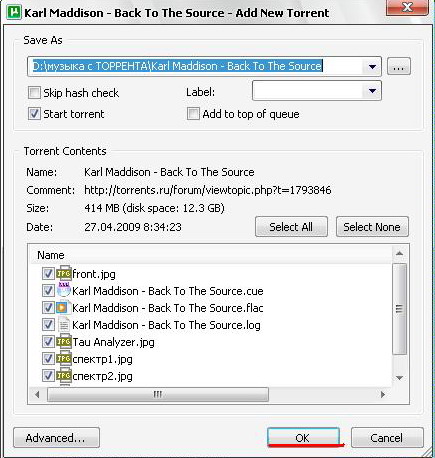
Task: Click the cue file icon for Back To The Source.cue
Action: pyautogui.click(x=64, y=290)
